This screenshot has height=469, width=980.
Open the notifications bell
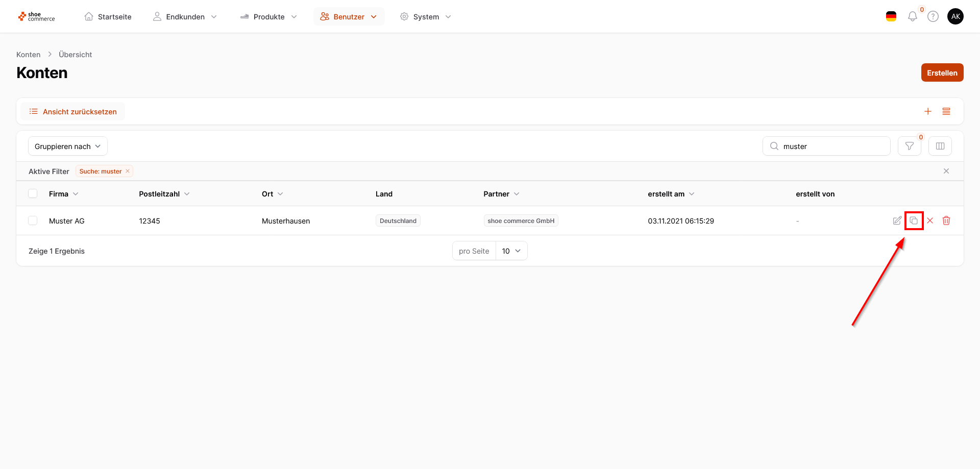(913, 16)
